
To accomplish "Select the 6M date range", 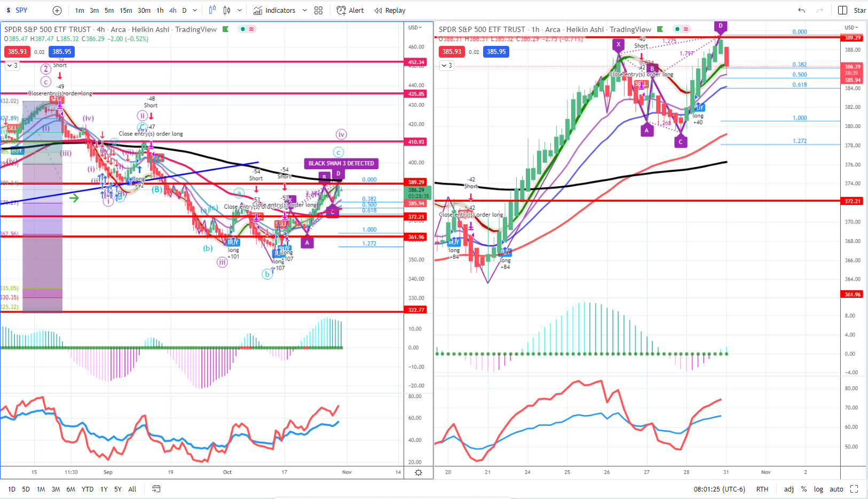I will pos(70,489).
